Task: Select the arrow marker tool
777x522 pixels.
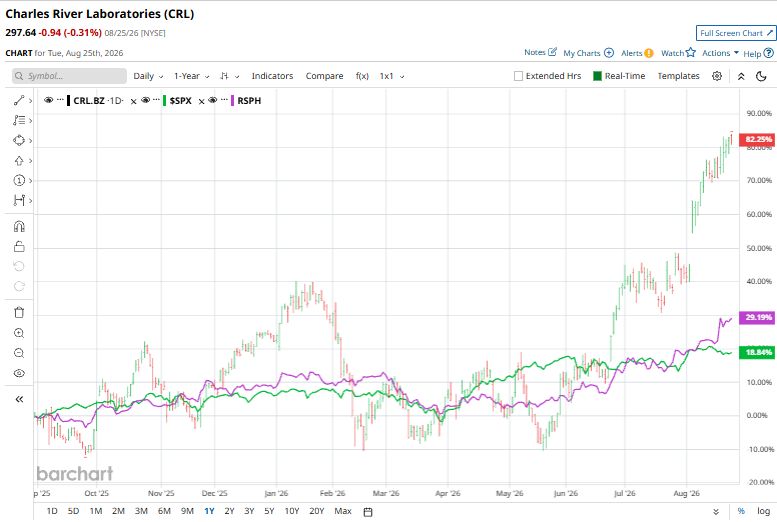Action: pos(19,161)
